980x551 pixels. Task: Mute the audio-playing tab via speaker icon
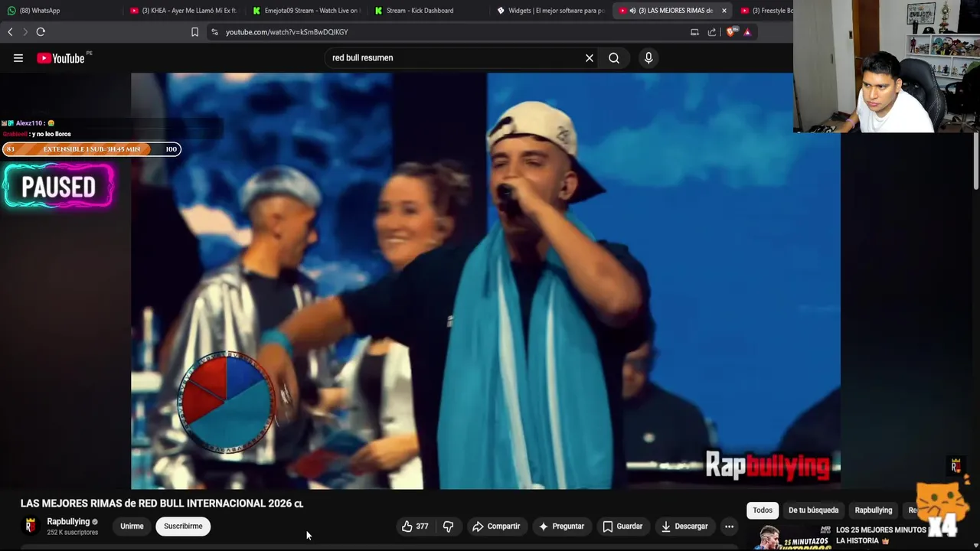click(632, 11)
